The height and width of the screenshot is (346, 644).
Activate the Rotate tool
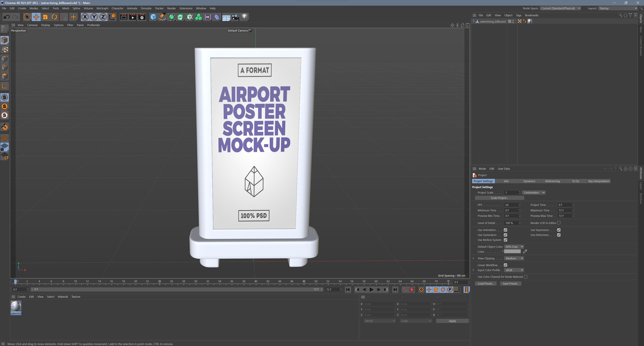point(54,17)
